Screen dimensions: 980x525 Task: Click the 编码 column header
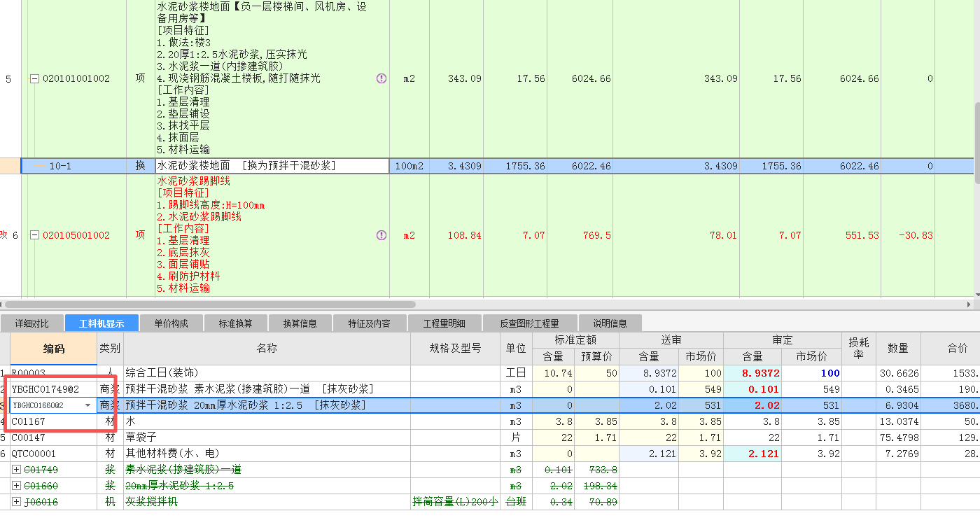click(x=53, y=348)
